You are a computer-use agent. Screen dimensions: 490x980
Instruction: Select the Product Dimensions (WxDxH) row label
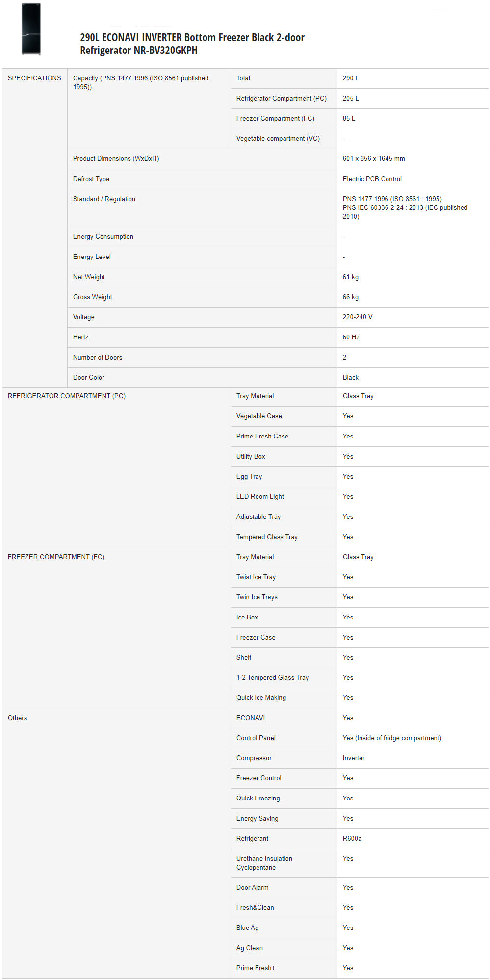point(116,159)
